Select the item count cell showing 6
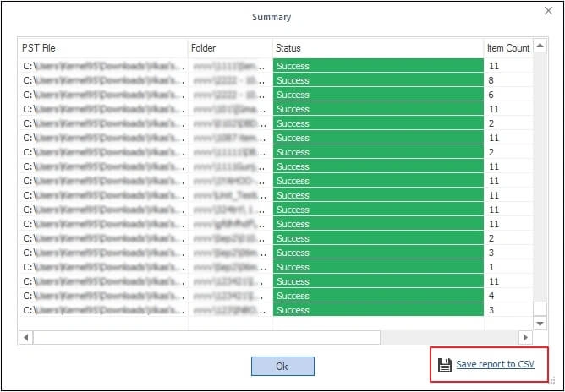 [x=508, y=95]
